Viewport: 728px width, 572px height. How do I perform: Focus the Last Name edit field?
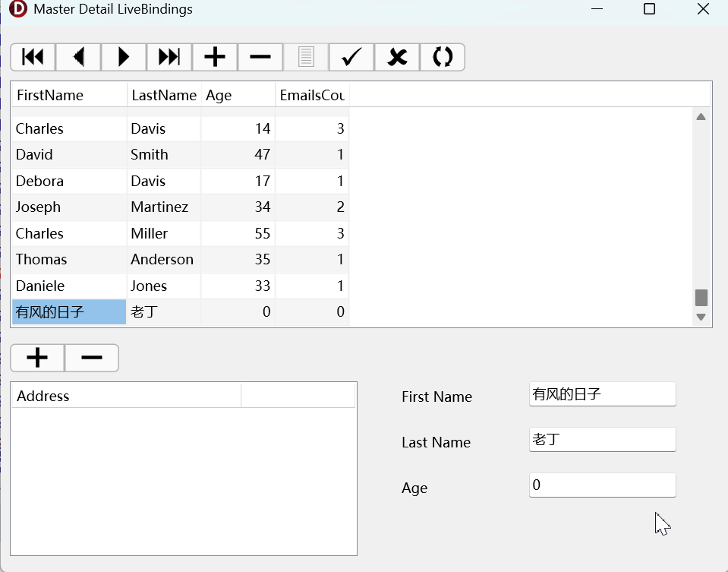(602, 440)
